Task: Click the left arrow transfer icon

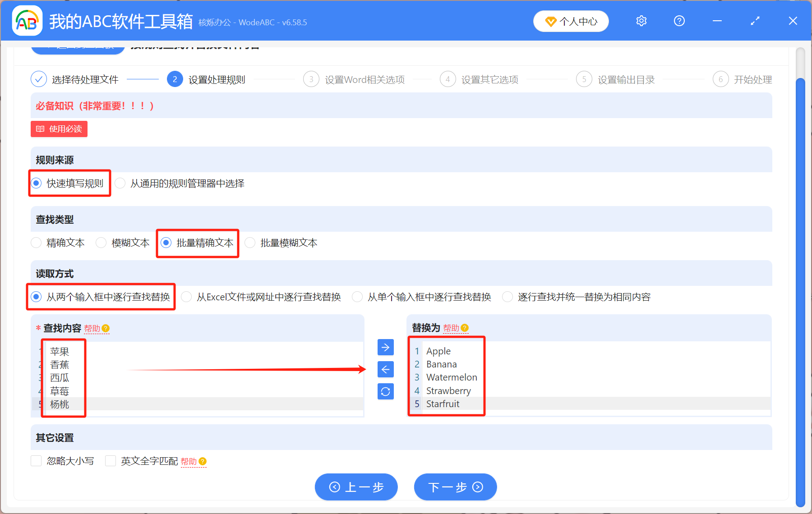Action: [385, 369]
